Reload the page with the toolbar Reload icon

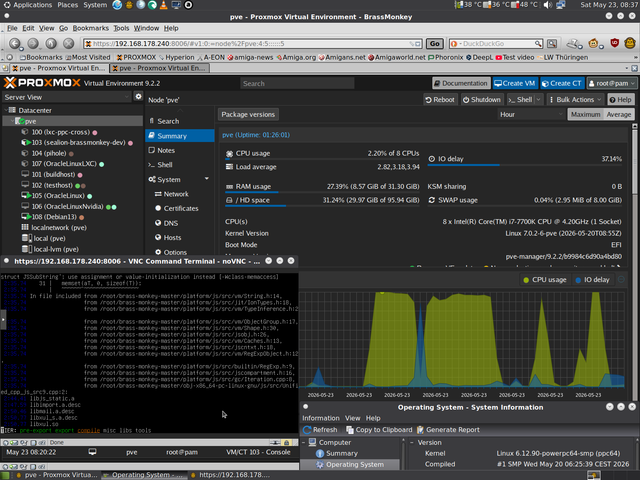pyautogui.click(x=51, y=43)
